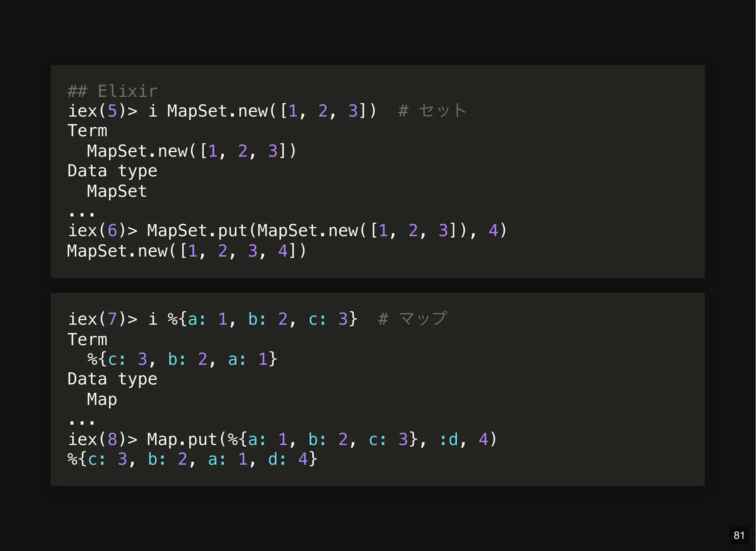Click the 'MapSet.new([1, 2, 3, 4])' result line

click(x=187, y=251)
